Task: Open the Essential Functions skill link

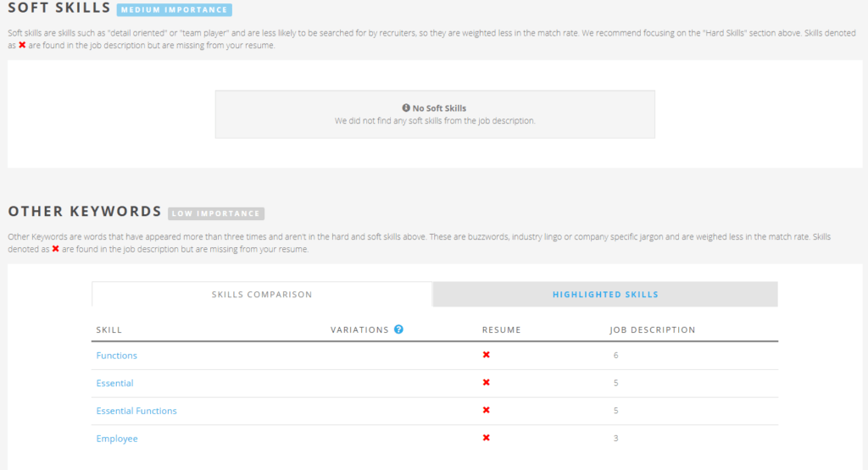Action: pos(136,411)
